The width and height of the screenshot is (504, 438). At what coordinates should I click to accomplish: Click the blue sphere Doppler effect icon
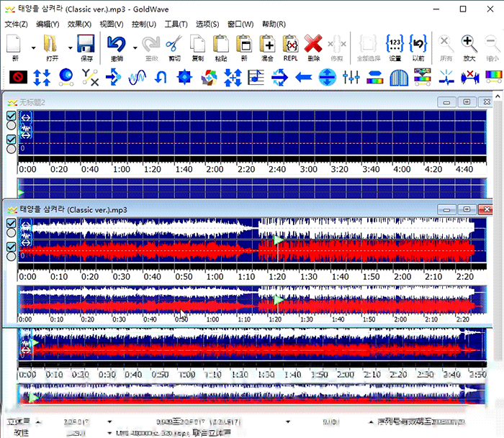click(x=66, y=78)
